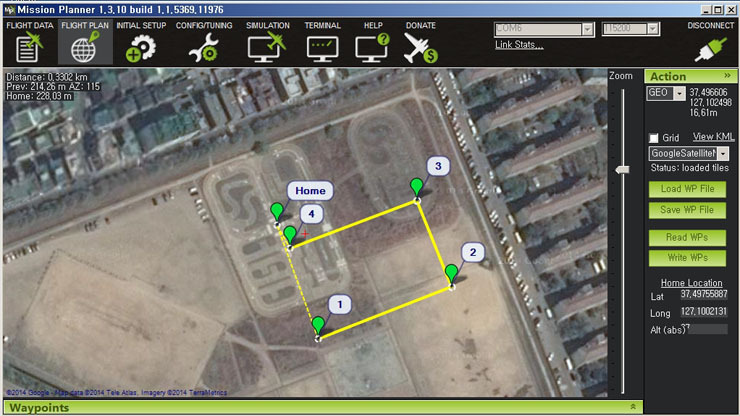740x416 pixels.
Task: Open the Flight Data screen icon
Action: click(29, 47)
